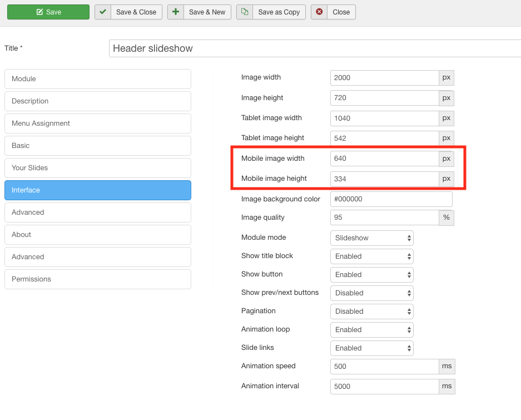Click the Title input field
The width and height of the screenshot is (521, 420).
315,48
